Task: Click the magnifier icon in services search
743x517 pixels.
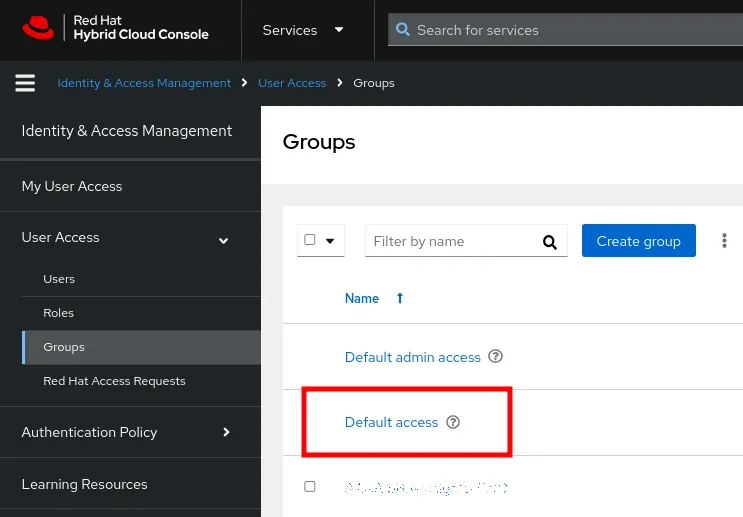Action: tap(403, 29)
